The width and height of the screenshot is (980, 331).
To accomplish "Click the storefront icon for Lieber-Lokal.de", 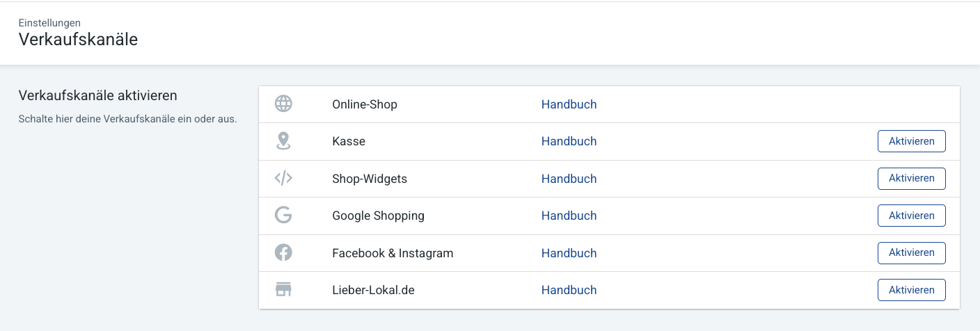I will coord(283,290).
